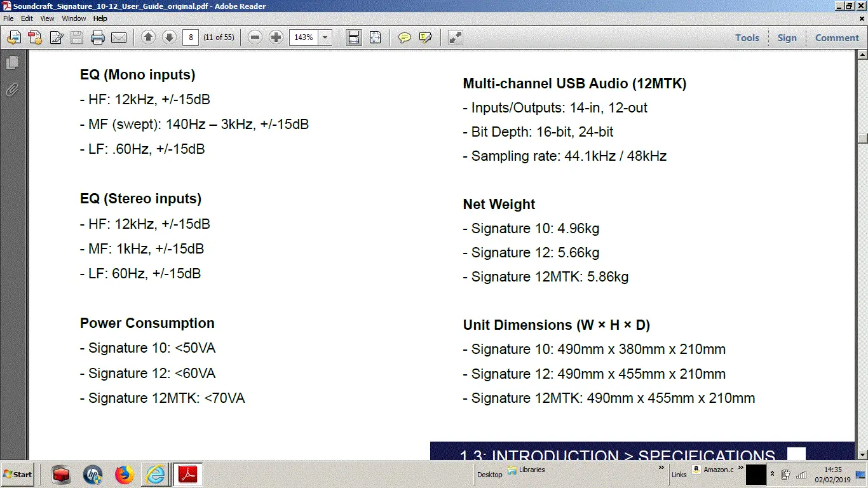This screenshot has height=488, width=868.
Task: Select the highlight text tool
Action: [x=426, y=37]
